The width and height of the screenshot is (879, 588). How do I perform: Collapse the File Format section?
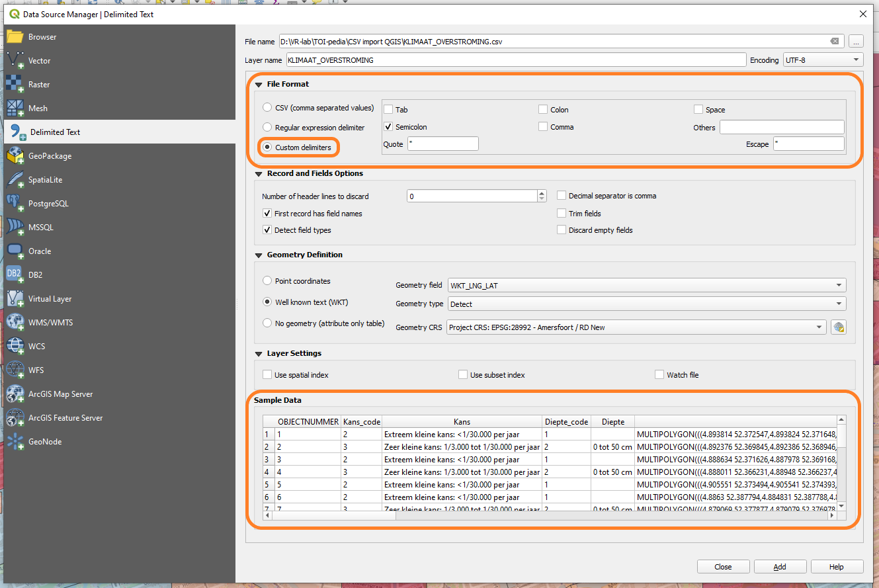[x=259, y=84]
